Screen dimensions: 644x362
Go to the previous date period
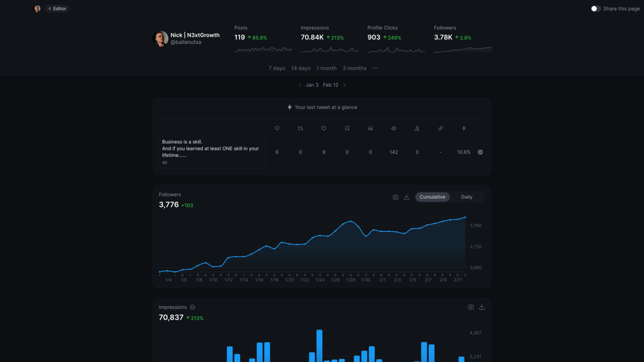pos(300,85)
